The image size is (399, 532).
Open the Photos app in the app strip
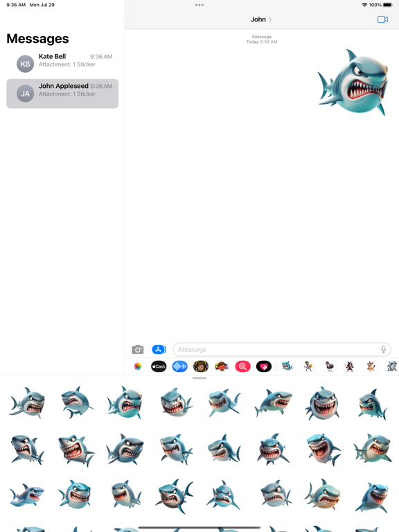137,366
